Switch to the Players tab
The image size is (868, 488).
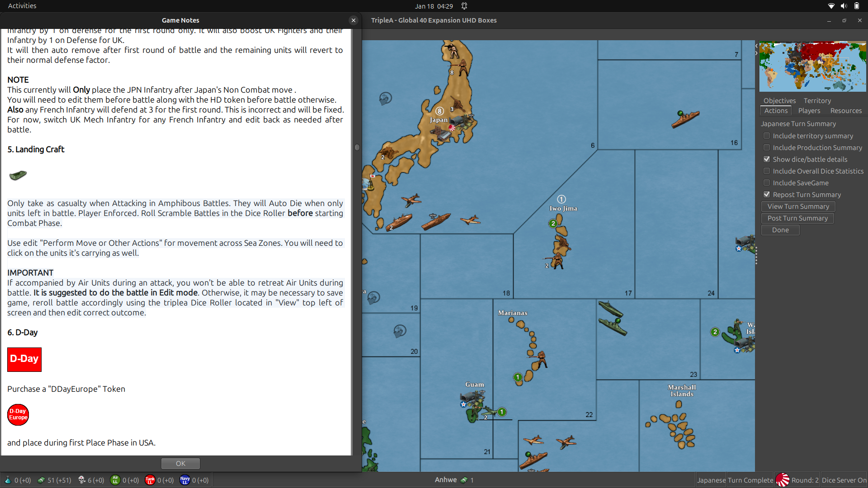(x=809, y=111)
